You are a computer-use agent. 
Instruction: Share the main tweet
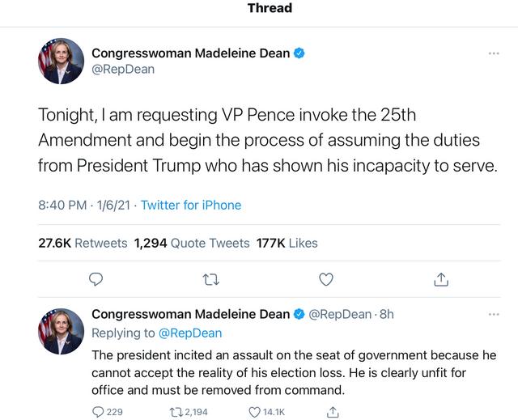(x=441, y=279)
